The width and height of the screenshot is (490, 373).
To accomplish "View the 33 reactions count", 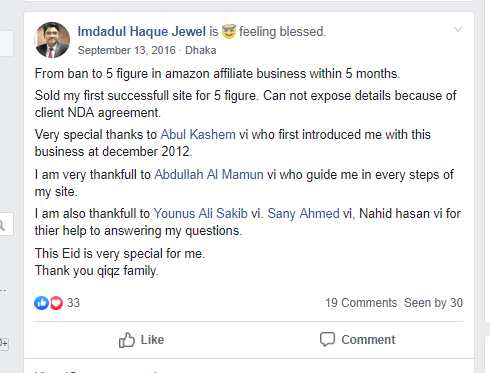I will 73,303.
